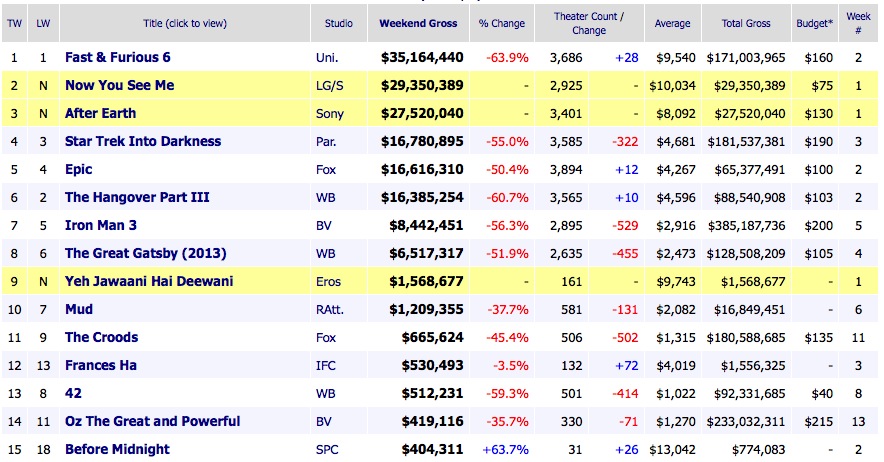Open the LG/S studio link

coord(330,86)
